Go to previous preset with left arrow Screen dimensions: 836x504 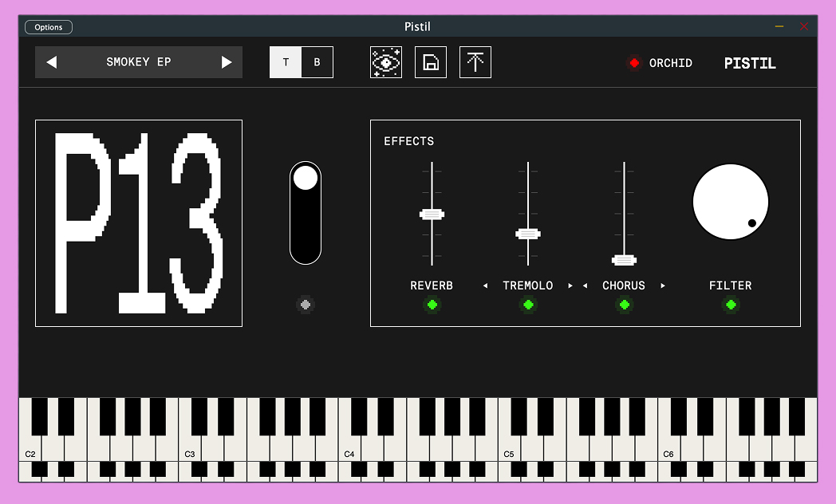pos(52,62)
